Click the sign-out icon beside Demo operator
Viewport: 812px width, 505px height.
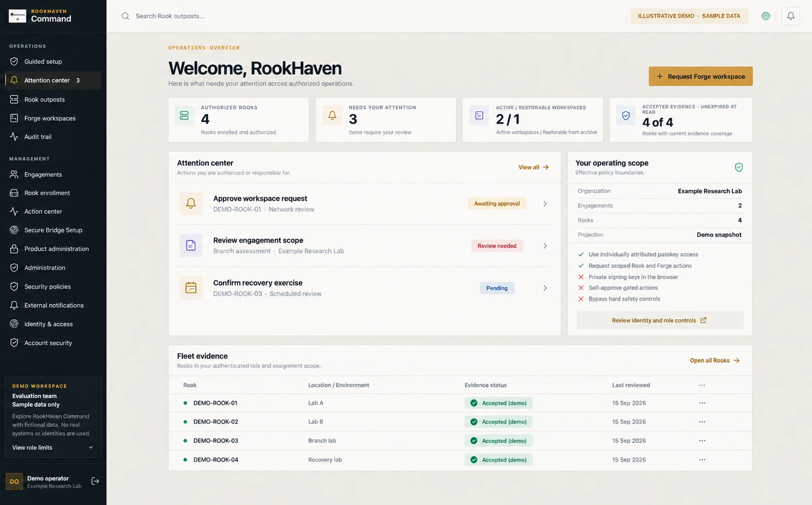(x=95, y=481)
